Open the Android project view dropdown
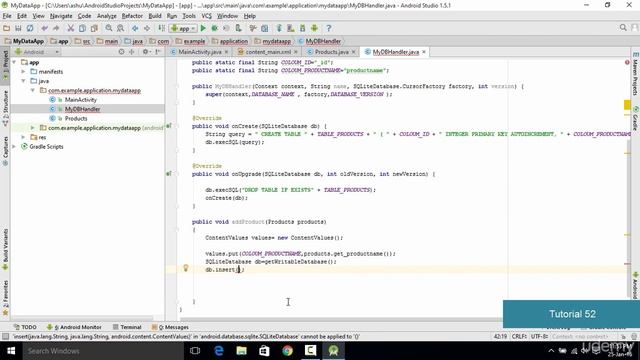Screen dimensions: 640x360 coord(37,52)
